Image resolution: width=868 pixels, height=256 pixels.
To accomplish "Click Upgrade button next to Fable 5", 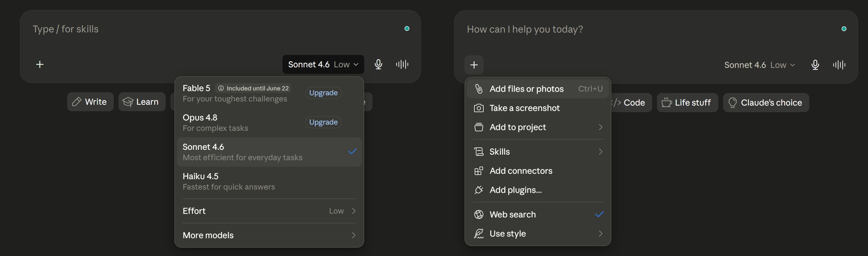I will (x=323, y=93).
